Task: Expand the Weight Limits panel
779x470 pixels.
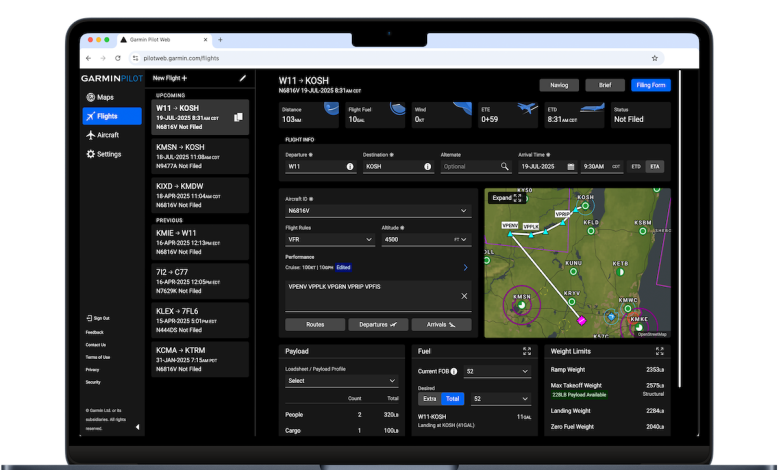Action: point(659,351)
